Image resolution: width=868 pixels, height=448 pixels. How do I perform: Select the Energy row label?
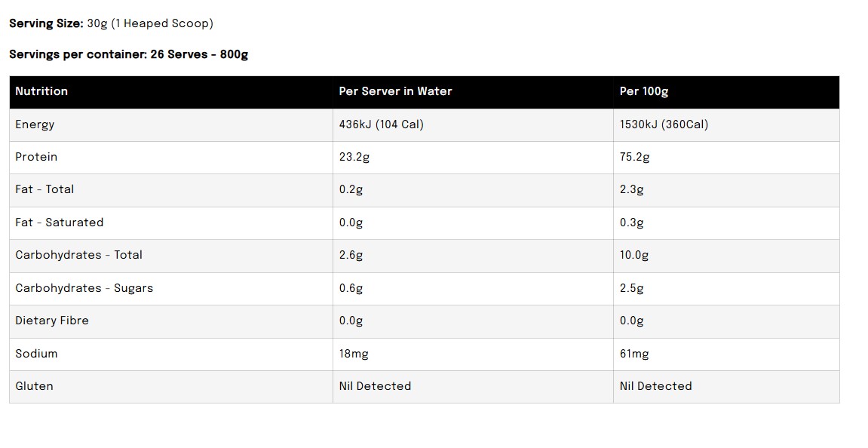[x=35, y=124]
